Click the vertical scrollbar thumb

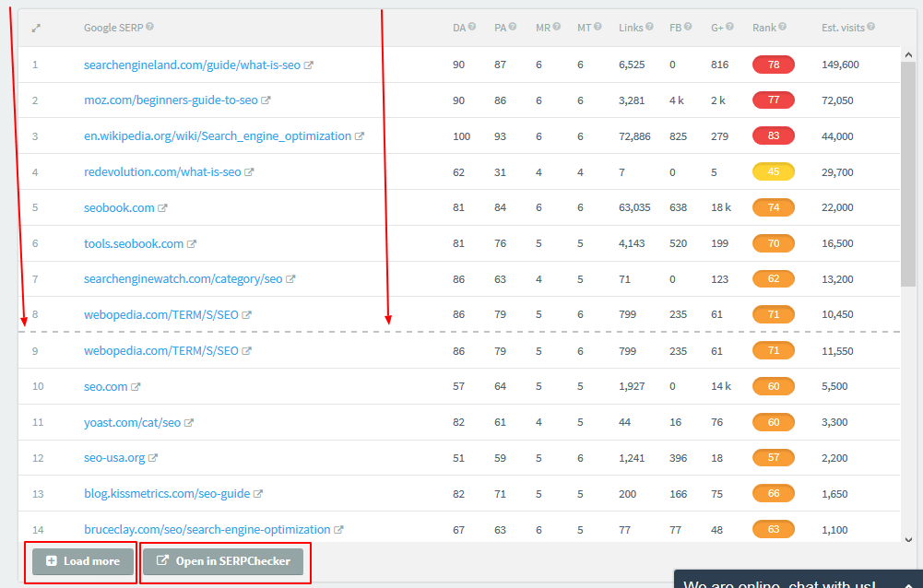(x=908, y=173)
